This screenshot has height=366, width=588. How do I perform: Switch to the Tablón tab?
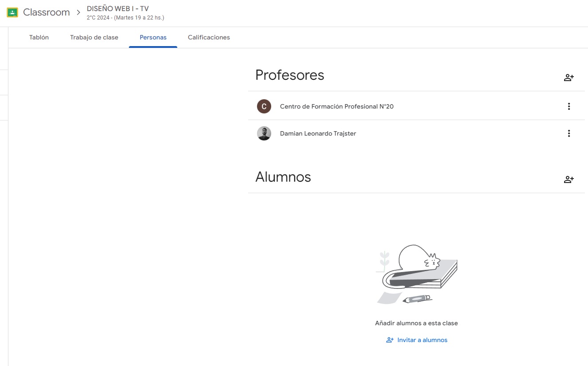point(39,38)
